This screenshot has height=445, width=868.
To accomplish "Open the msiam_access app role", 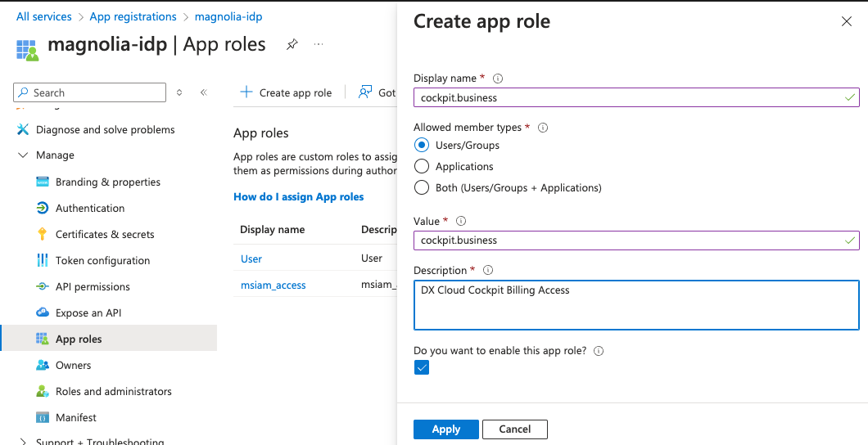I will (273, 285).
